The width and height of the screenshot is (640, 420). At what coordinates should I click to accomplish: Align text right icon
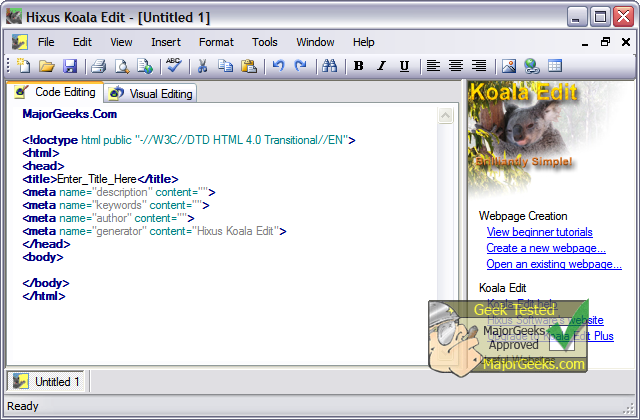(479, 66)
